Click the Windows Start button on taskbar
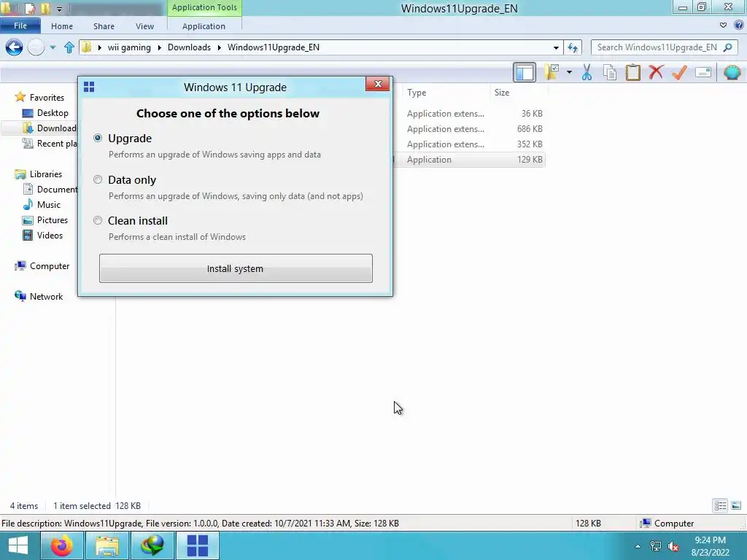Image resolution: width=747 pixels, height=560 pixels. tap(18, 545)
